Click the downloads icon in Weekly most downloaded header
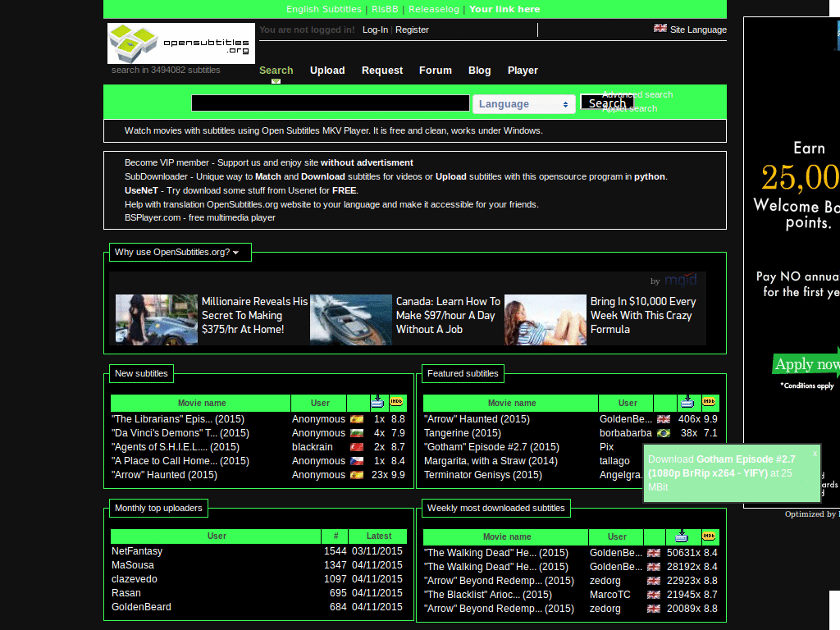Image resolution: width=840 pixels, height=630 pixels. [x=682, y=536]
